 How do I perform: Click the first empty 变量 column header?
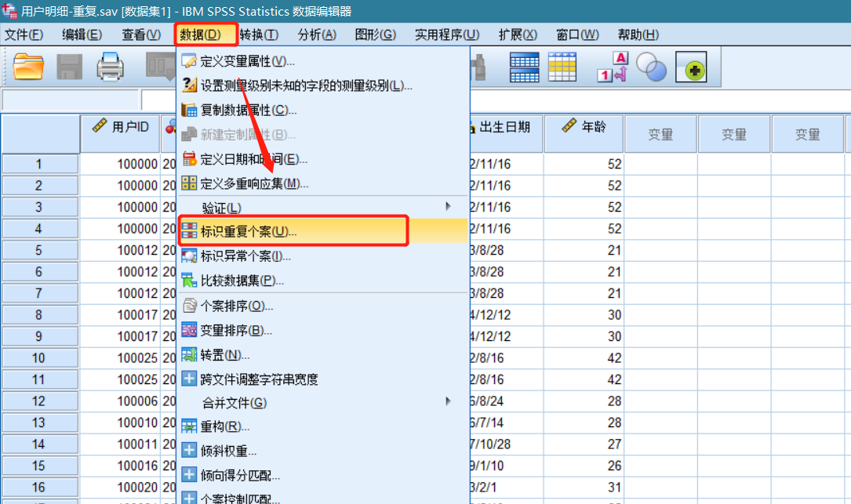pos(660,133)
